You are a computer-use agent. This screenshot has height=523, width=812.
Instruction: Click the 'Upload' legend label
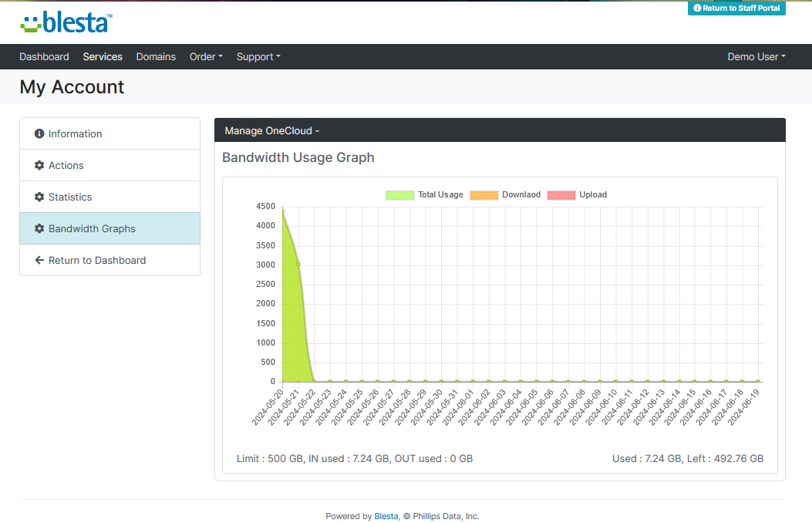[x=593, y=194]
